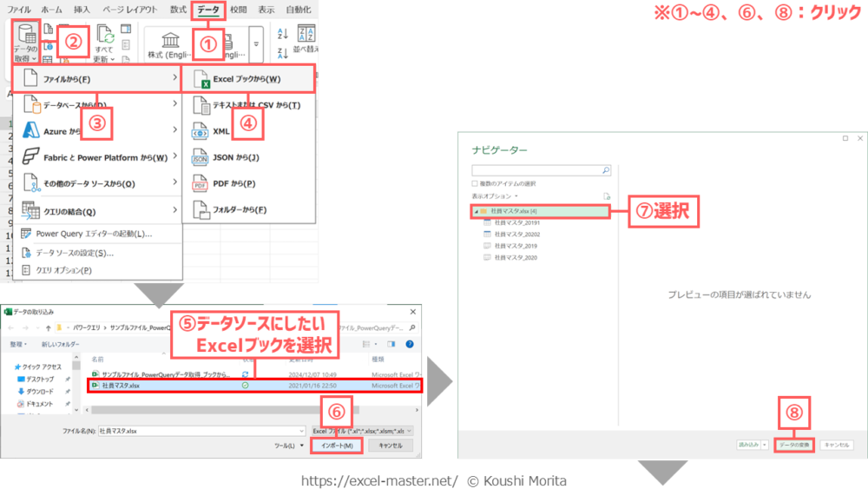Switch to the データ ribbon tab
The width and height of the screenshot is (868, 489).
pyautogui.click(x=207, y=10)
